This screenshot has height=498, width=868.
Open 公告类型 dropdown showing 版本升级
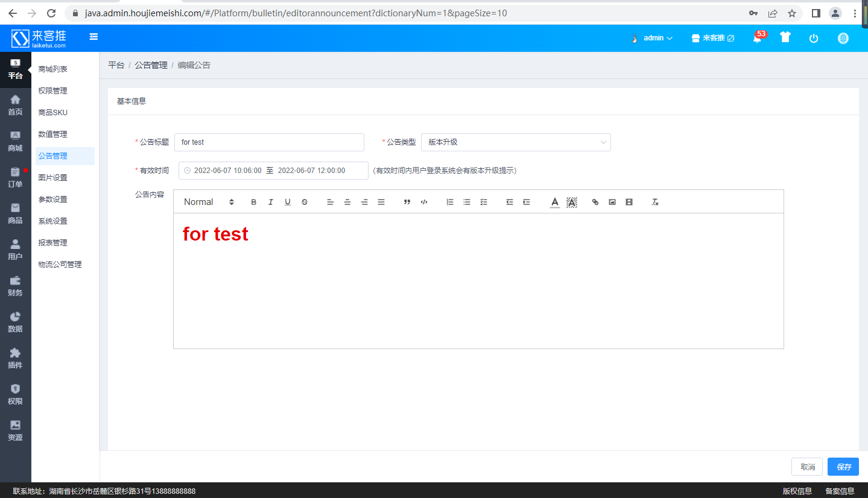(x=516, y=142)
